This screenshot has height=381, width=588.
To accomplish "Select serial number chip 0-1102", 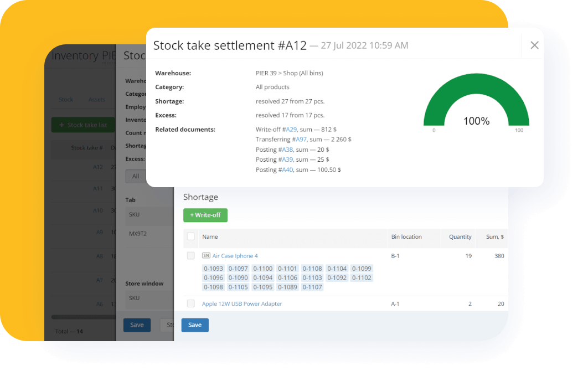I will [361, 277].
